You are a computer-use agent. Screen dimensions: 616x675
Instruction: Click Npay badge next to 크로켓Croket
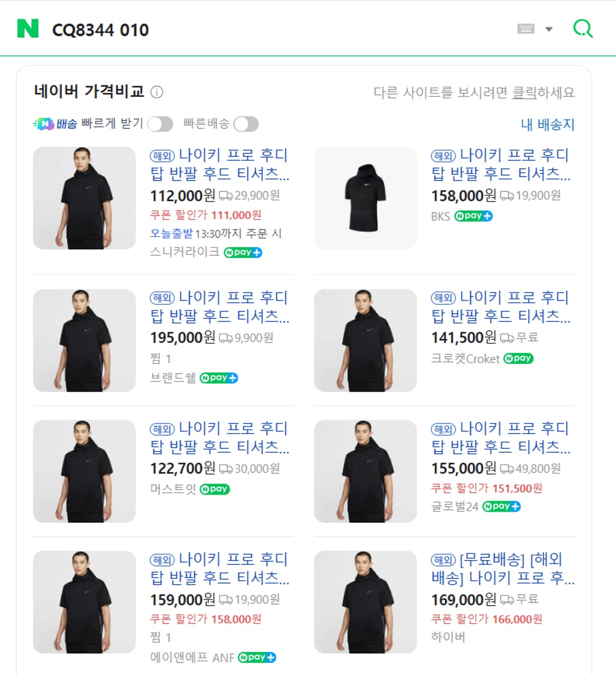coord(519,359)
